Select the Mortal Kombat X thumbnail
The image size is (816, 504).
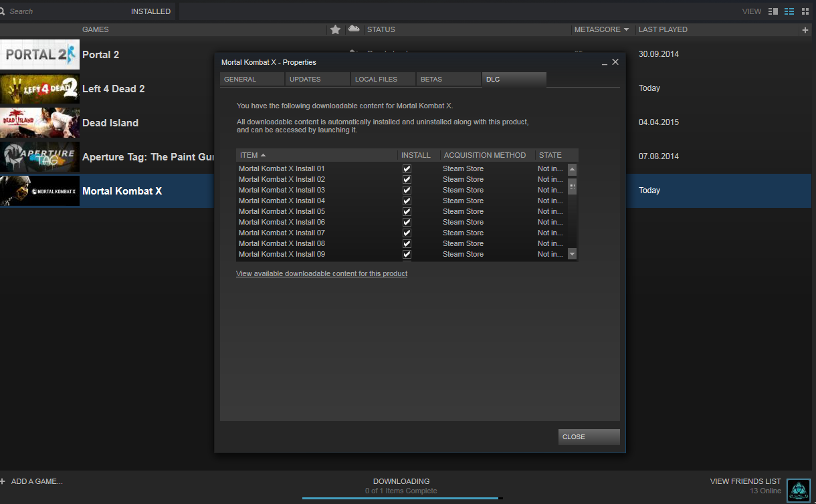39,191
